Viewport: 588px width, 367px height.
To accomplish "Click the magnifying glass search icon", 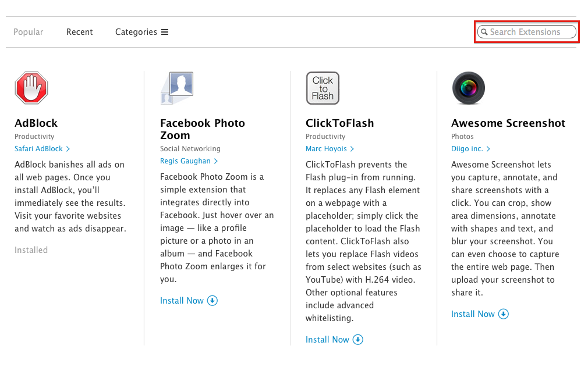I will [484, 33].
